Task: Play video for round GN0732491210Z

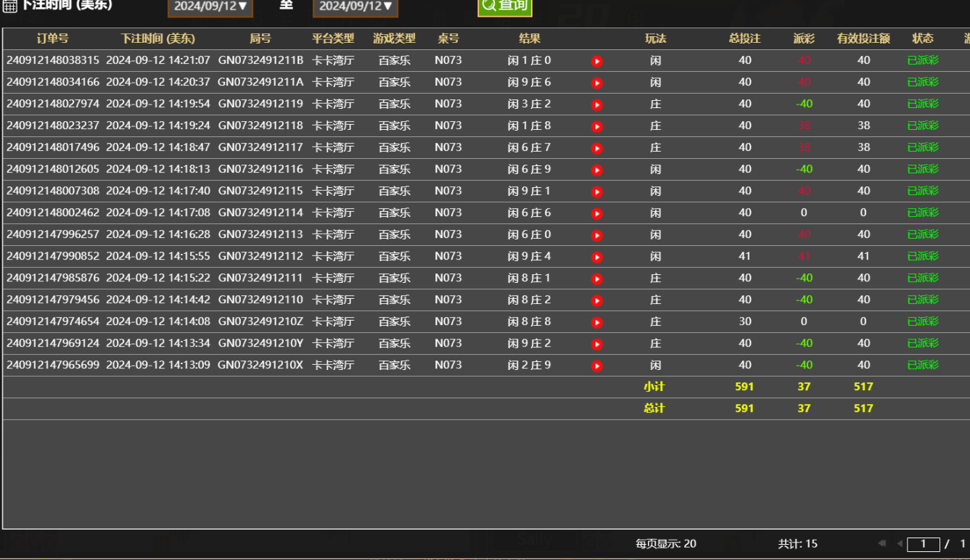Action: [597, 323]
